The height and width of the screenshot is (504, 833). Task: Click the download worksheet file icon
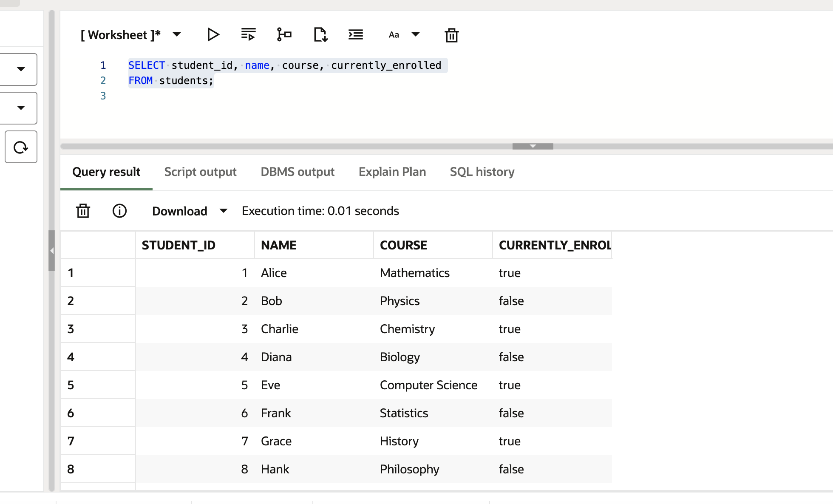(320, 34)
